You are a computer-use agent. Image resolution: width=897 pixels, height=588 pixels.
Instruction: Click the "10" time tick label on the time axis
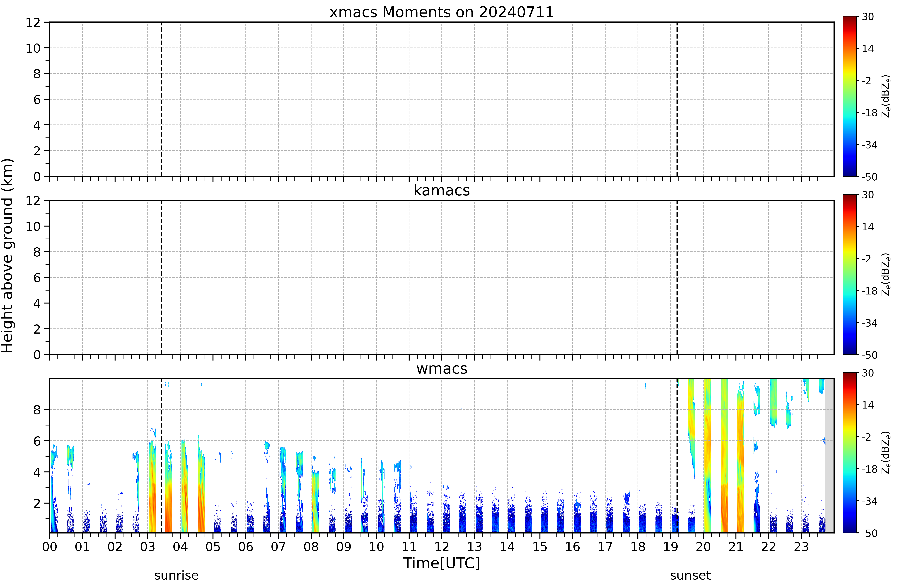click(377, 547)
